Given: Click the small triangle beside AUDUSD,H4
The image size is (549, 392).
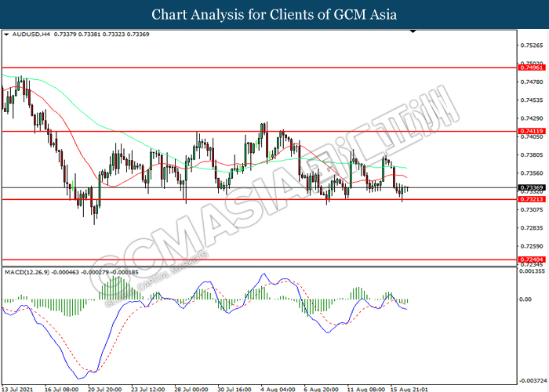Looking at the screenshot, I should (6, 34).
